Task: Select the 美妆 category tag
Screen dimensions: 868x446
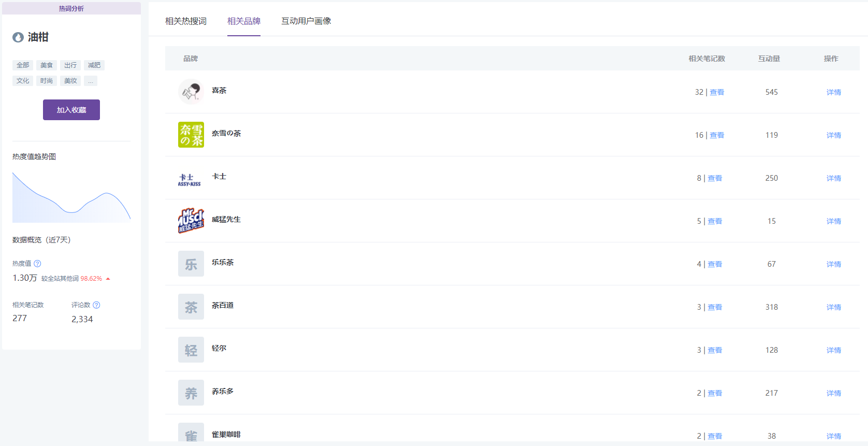Action: [x=70, y=81]
